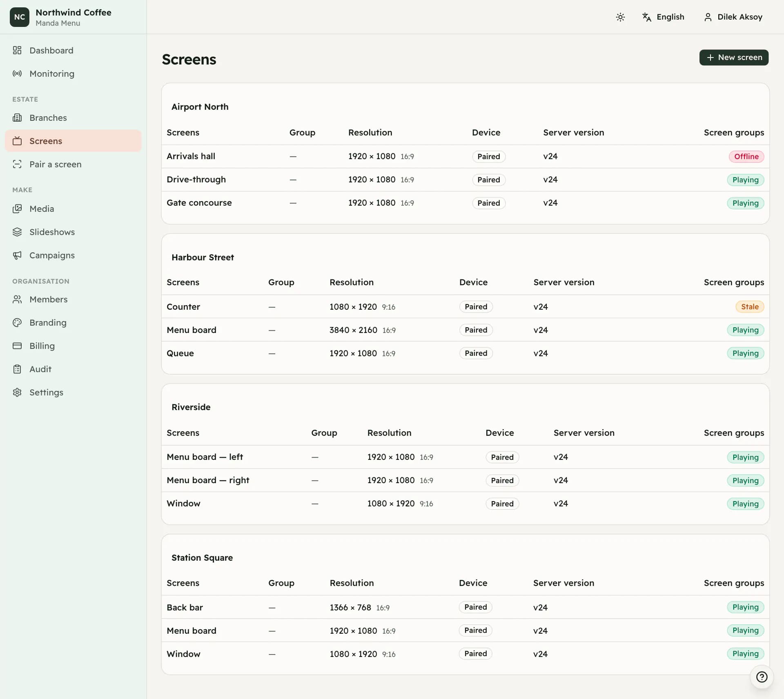The width and height of the screenshot is (784, 699).
Task: Click Playing badge in Back bar row
Action: pyautogui.click(x=745, y=607)
